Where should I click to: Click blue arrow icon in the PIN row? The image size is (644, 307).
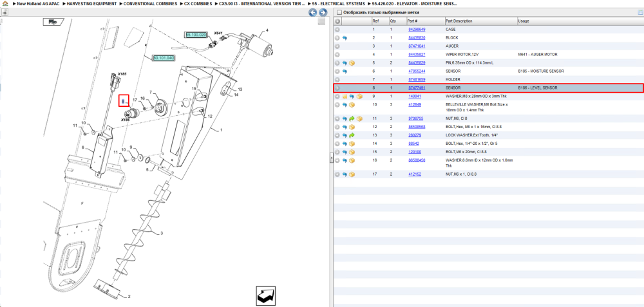point(345,63)
